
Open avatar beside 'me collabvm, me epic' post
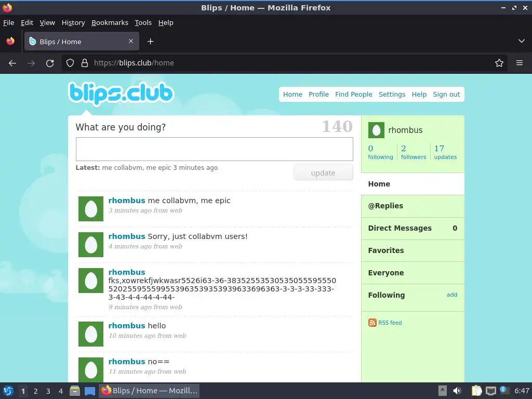point(91,209)
